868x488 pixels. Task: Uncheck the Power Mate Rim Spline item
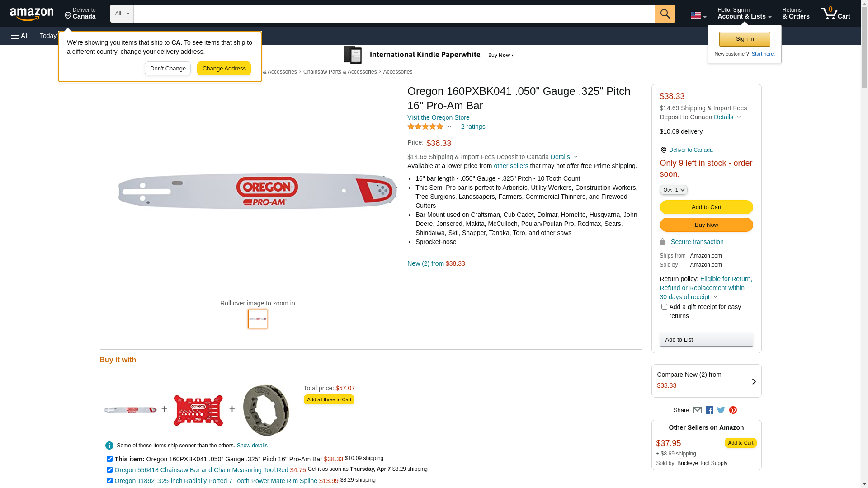pos(109,481)
